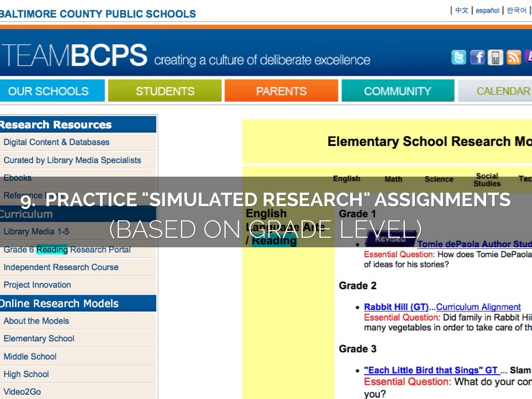Open Curated by Library Media Specialists
532x399 pixels.
pos(72,160)
